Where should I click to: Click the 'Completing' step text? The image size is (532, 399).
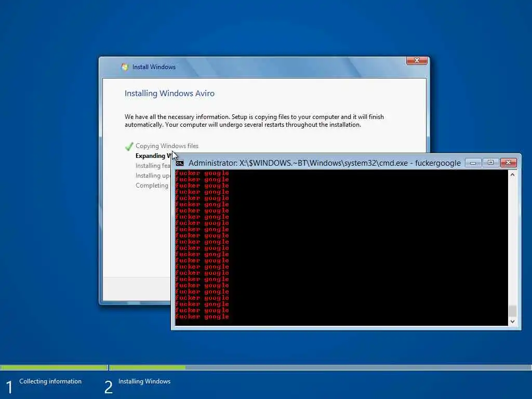152,185
